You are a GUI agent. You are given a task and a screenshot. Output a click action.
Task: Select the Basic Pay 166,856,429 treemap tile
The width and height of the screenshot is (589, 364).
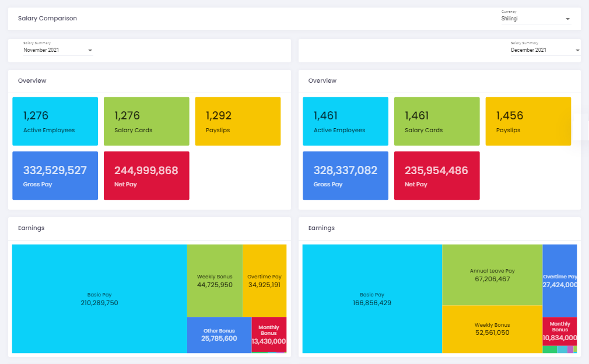pos(372,299)
